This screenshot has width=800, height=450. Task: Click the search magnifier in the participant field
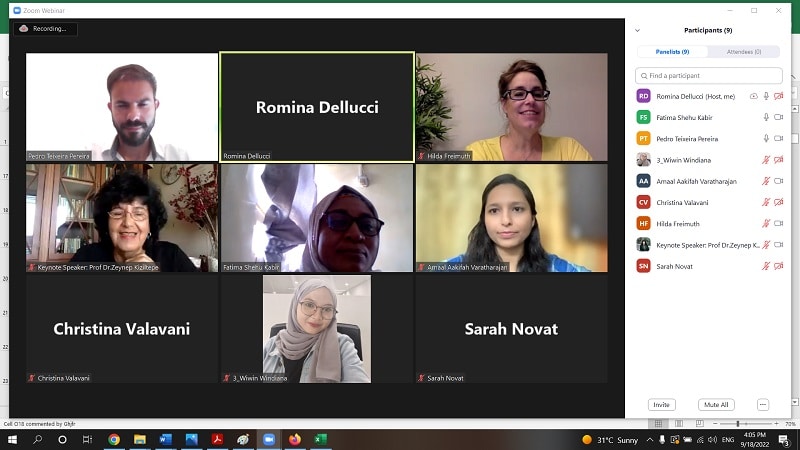644,76
